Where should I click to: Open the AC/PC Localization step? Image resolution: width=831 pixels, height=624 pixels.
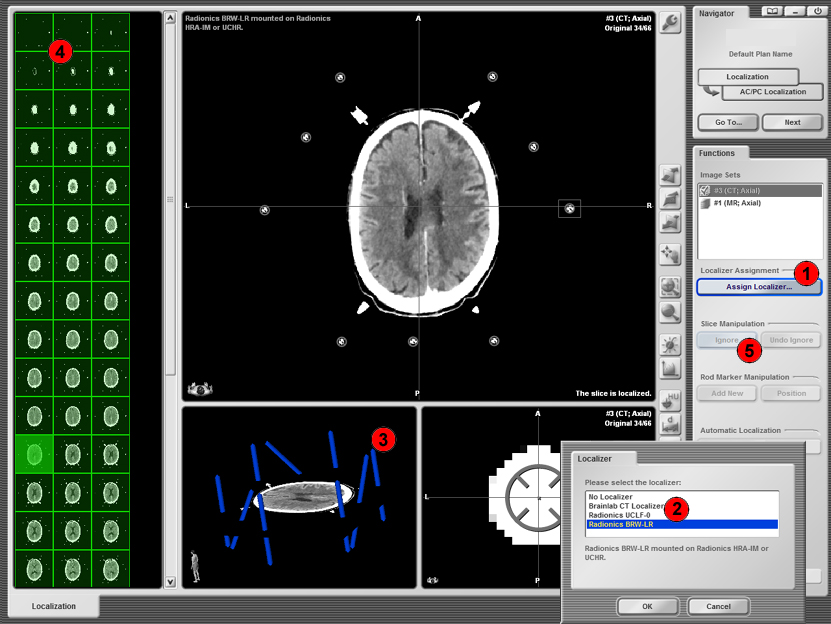(771, 92)
